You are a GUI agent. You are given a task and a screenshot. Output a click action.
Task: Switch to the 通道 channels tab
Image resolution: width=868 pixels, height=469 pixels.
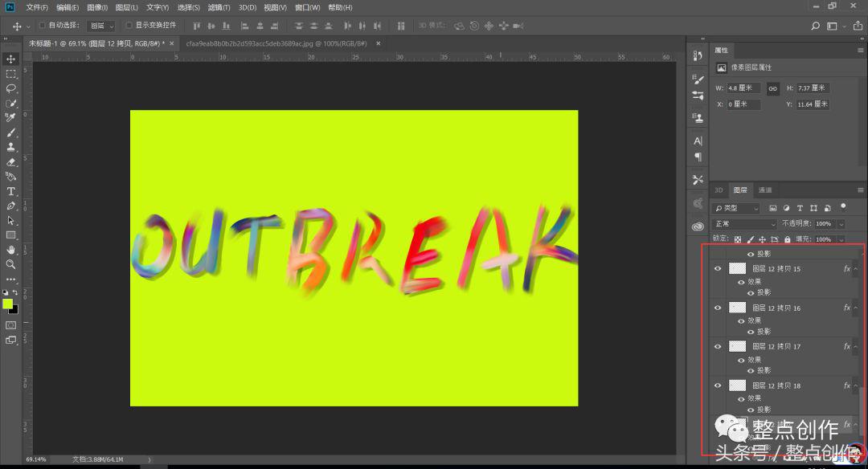tap(765, 190)
